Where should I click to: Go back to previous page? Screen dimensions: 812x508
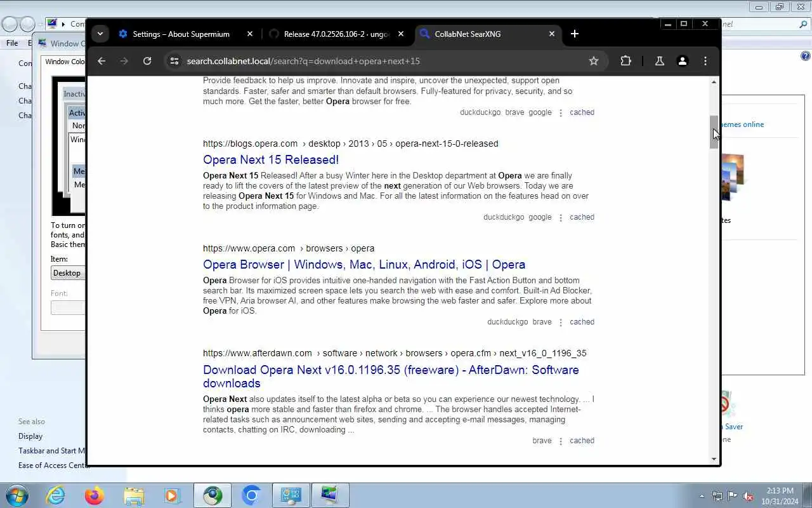click(x=101, y=61)
